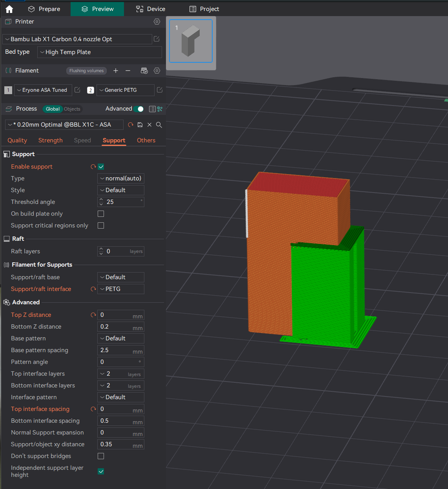The width and height of the screenshot is (448, 489).
Task: Edit the Eryone ASA Tuned filament preset
Action: tap(77, 90)
